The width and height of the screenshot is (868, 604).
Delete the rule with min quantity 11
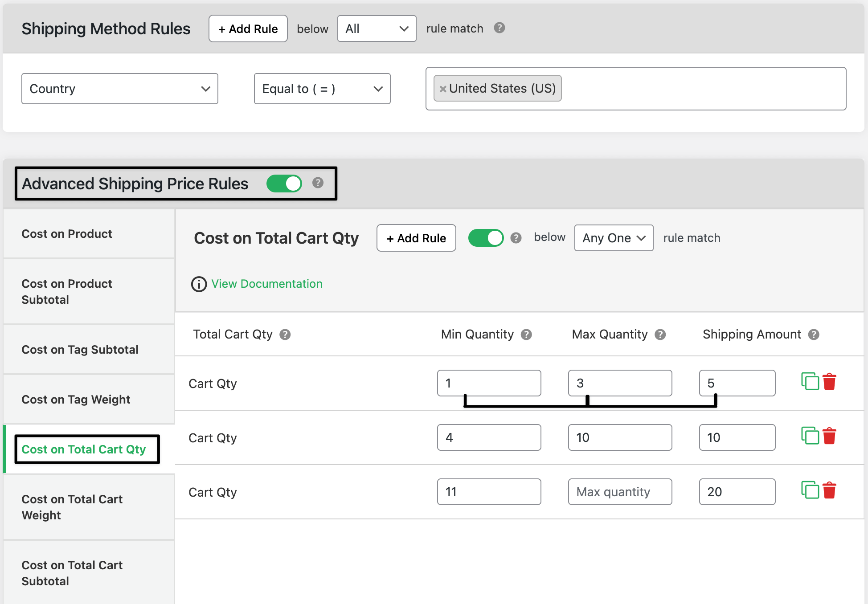829,490
